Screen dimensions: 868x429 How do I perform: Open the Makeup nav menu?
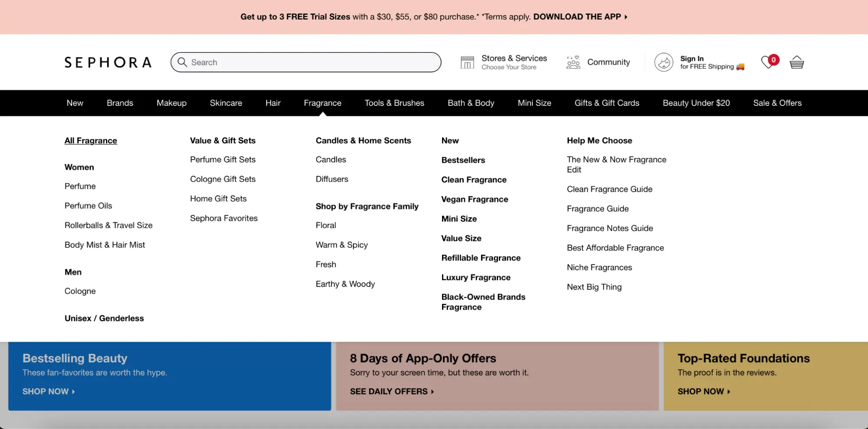[172, 103]
